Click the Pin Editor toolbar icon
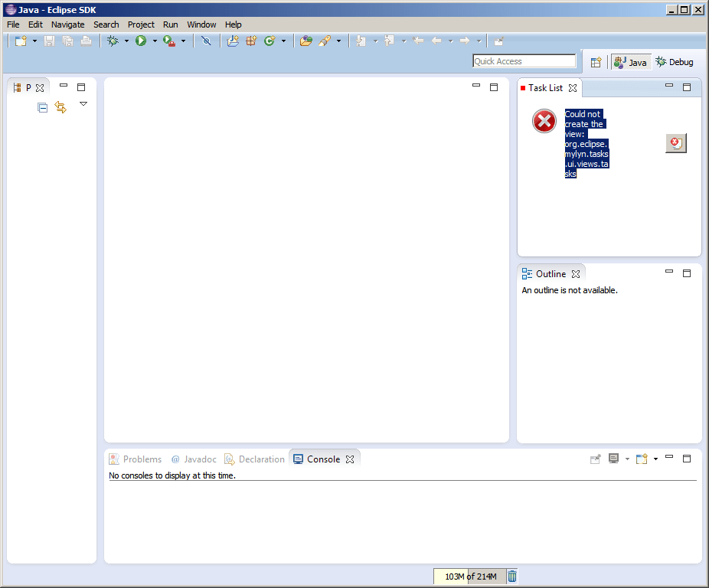709x588 pixels. pyautogui.click(x=498, y=41)
